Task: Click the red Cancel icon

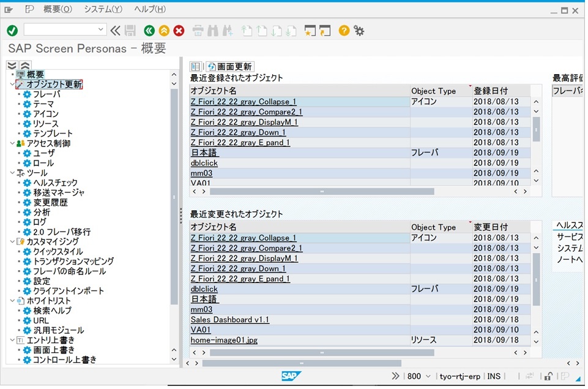Action: coord(179,31)
